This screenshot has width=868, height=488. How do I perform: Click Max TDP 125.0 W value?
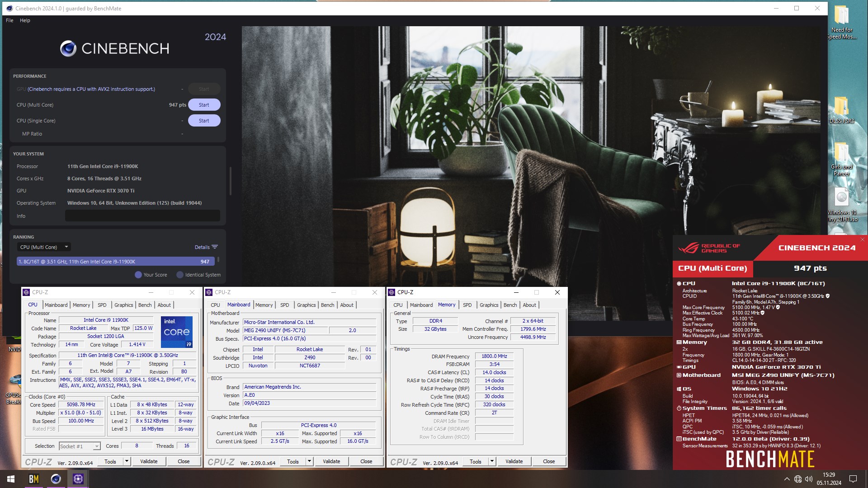click(x=143, y=328)
